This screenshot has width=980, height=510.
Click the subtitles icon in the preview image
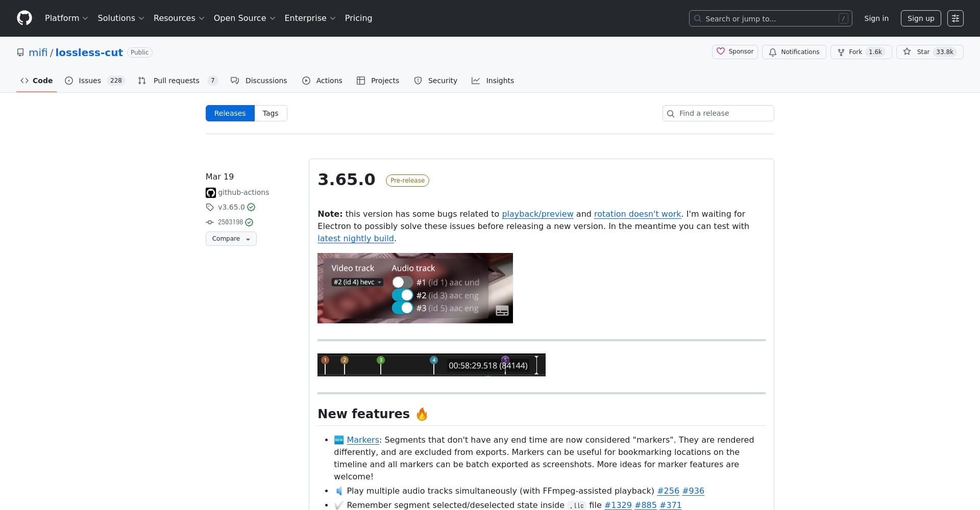point(502,311)
